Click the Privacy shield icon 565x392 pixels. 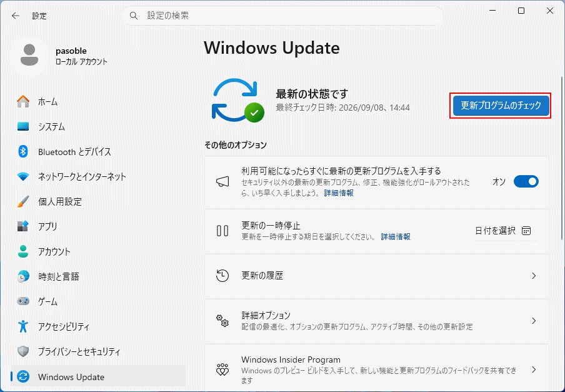(23, 351)
